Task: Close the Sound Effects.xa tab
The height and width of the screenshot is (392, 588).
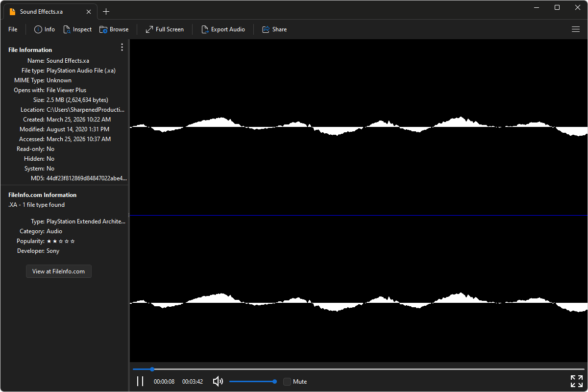Action: [88, 11]
